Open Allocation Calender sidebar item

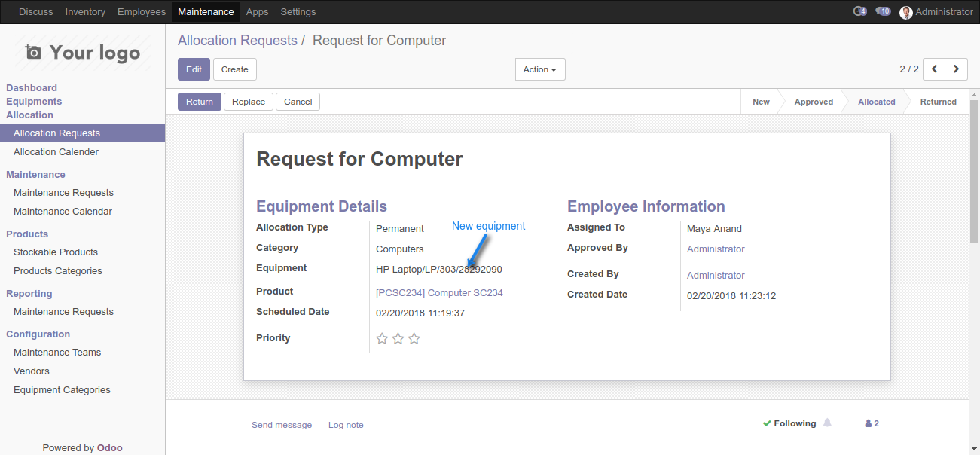(82, 152)
